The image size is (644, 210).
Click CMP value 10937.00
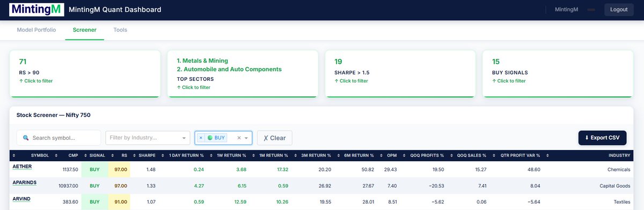point(68,186)
